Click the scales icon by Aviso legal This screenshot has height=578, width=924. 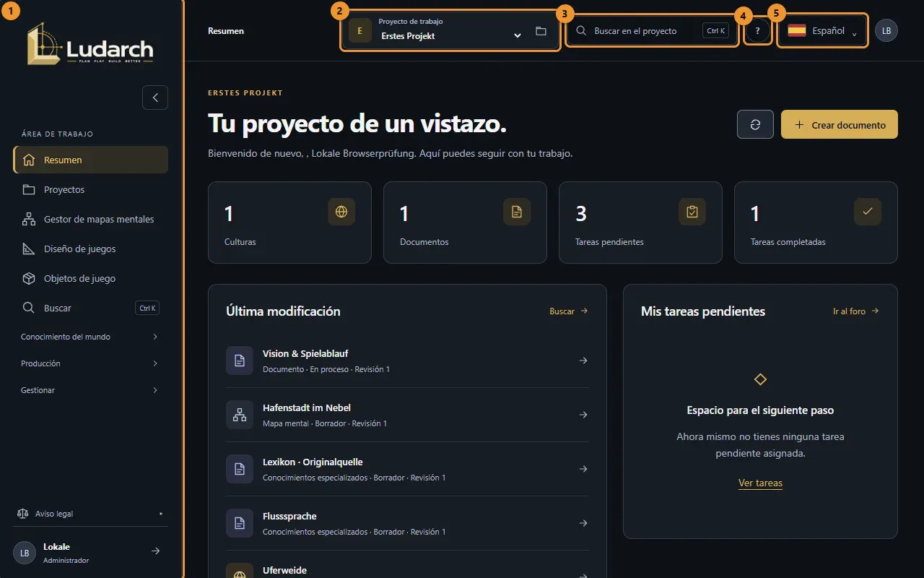[x=22, y=514]
